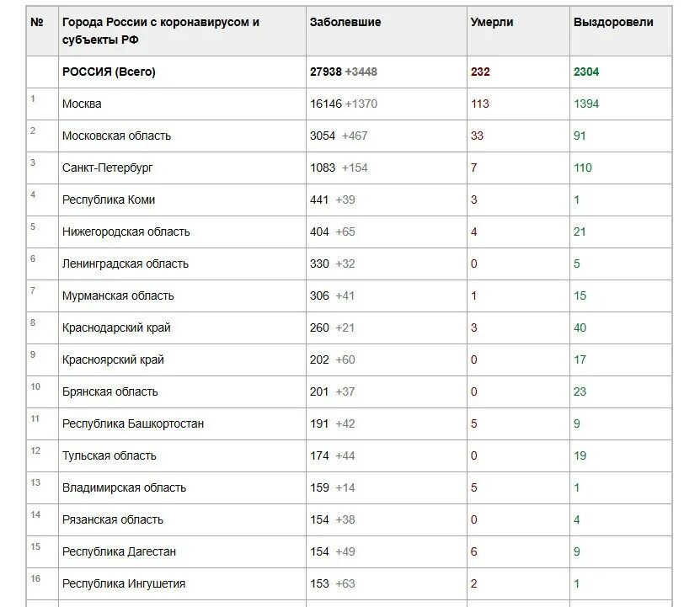Screen dimensions: 700x607
Task: Click the Краснодарский край region
Action: click(116, 327)
